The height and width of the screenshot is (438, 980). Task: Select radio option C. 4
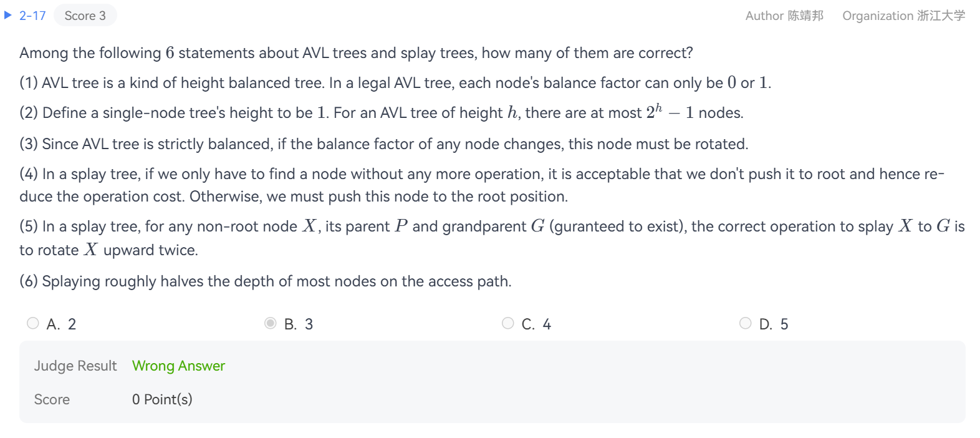click(x=508, y=323)
